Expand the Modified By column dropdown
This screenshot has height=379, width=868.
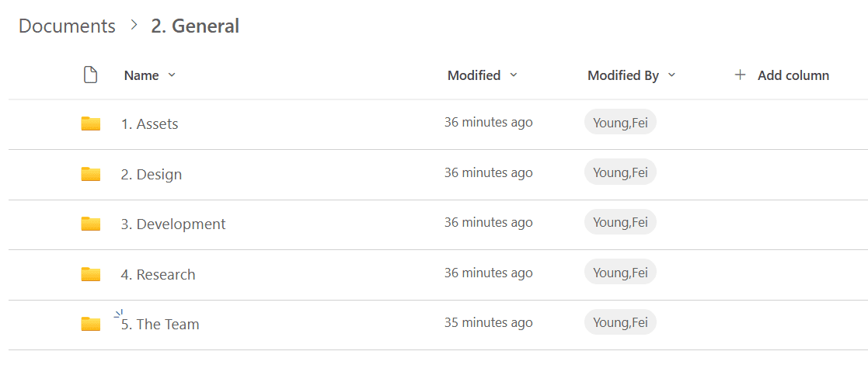671,75
